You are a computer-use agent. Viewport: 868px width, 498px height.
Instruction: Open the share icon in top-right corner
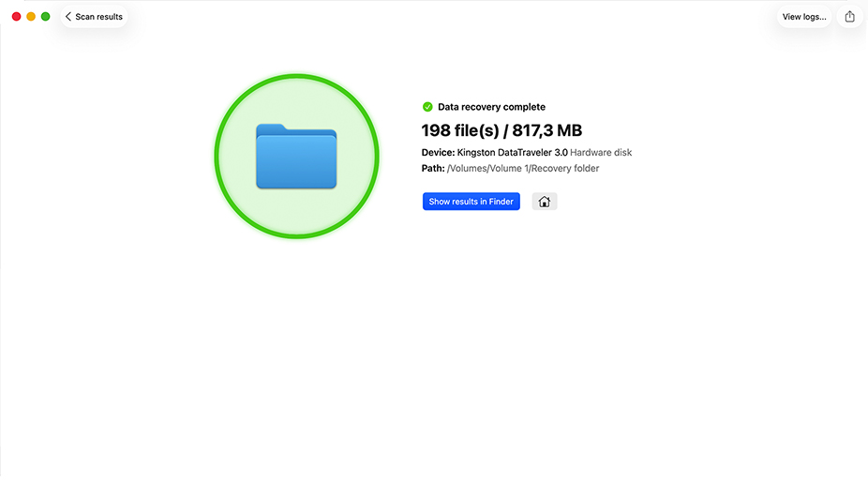pos(850,17)
